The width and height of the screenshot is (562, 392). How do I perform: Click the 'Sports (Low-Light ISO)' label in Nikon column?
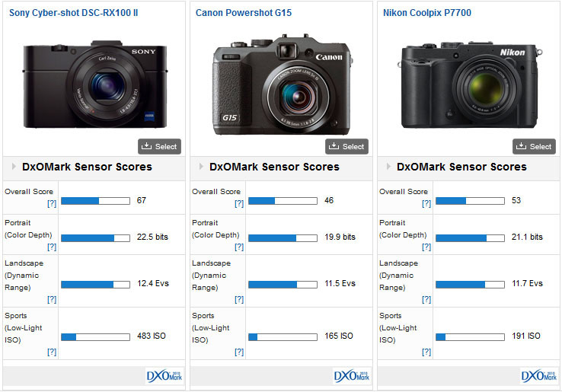click(398, 328)
